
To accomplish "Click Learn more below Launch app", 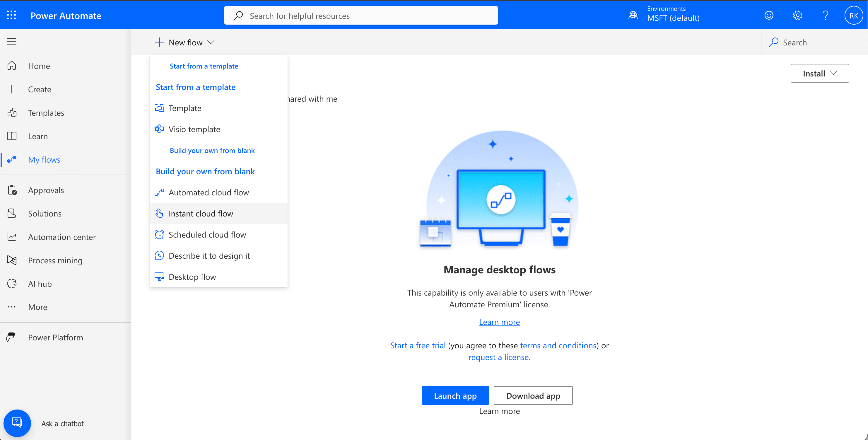I will point(499,411).
